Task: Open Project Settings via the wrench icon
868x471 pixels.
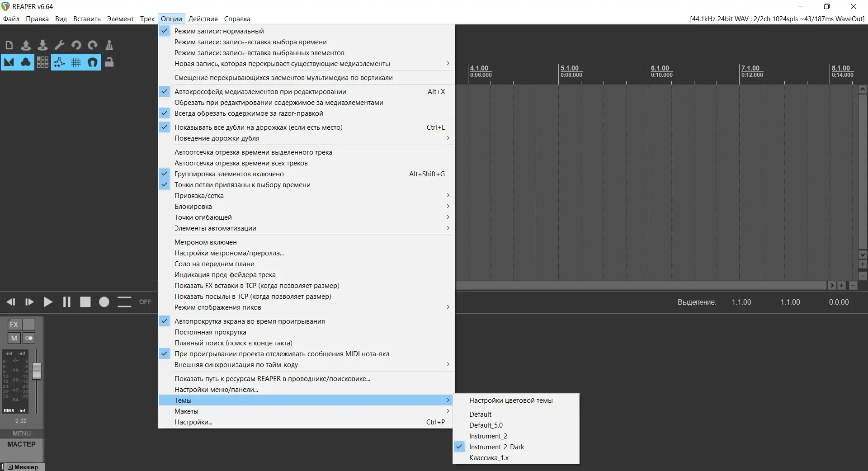Action: coord(59,45)
